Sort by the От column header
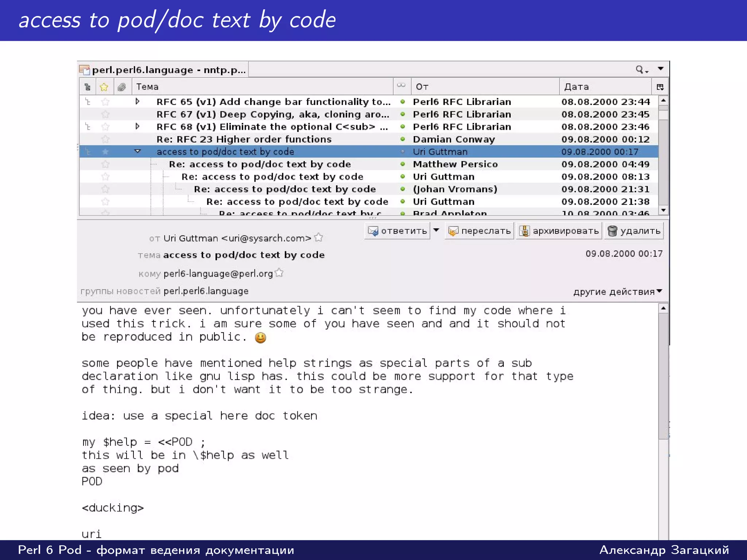 click(x=485, y=87)
